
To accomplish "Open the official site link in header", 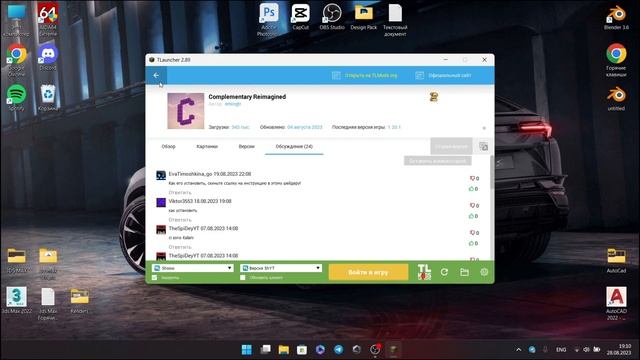I will click(x=444, y=76).
